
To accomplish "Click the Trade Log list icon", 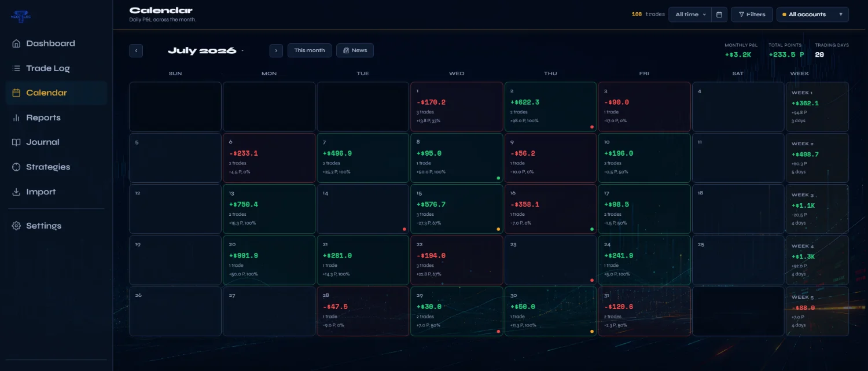I will click(16, 68).
